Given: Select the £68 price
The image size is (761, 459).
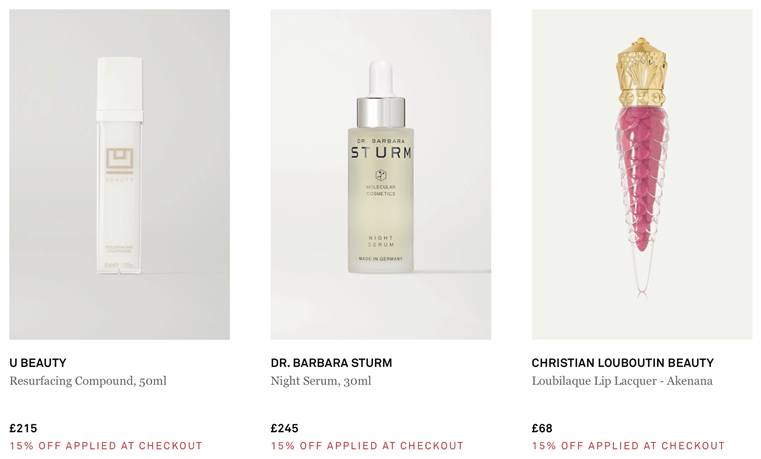Looking at the screenshot, I should click(542, 428).
